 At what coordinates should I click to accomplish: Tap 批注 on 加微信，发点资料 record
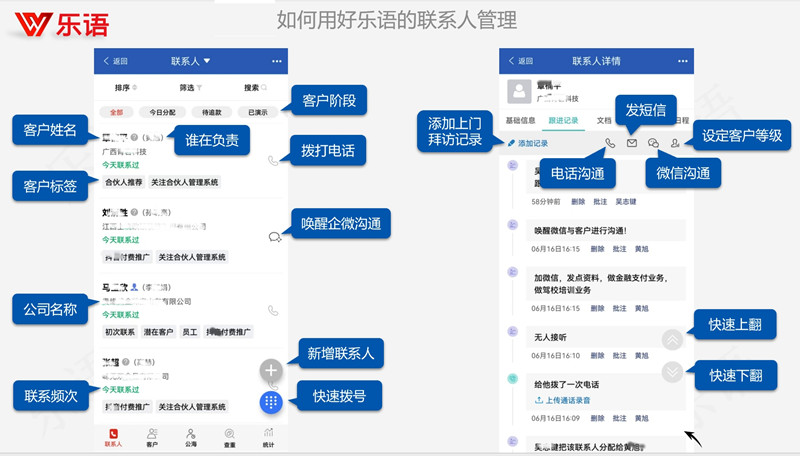point(619,308)
